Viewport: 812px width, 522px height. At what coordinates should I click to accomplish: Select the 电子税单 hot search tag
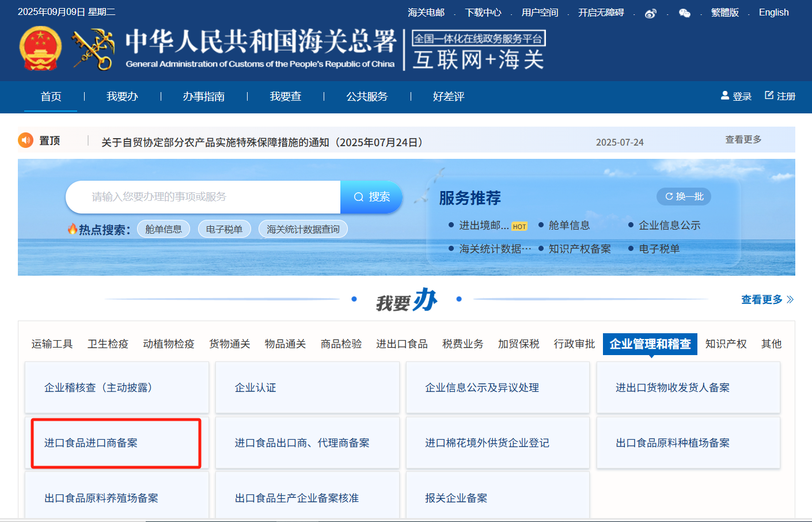[224, 229]
